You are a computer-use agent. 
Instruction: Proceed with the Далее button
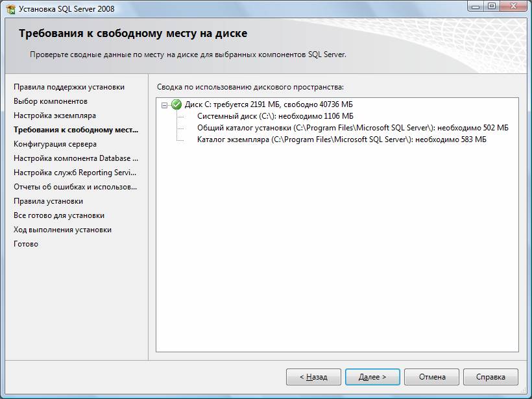[372, 376]
